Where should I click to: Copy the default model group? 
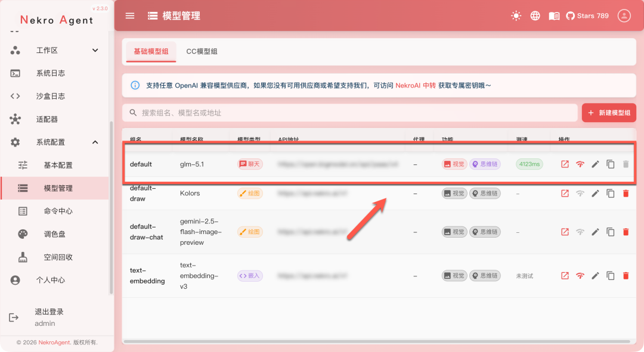click(611, 164)
